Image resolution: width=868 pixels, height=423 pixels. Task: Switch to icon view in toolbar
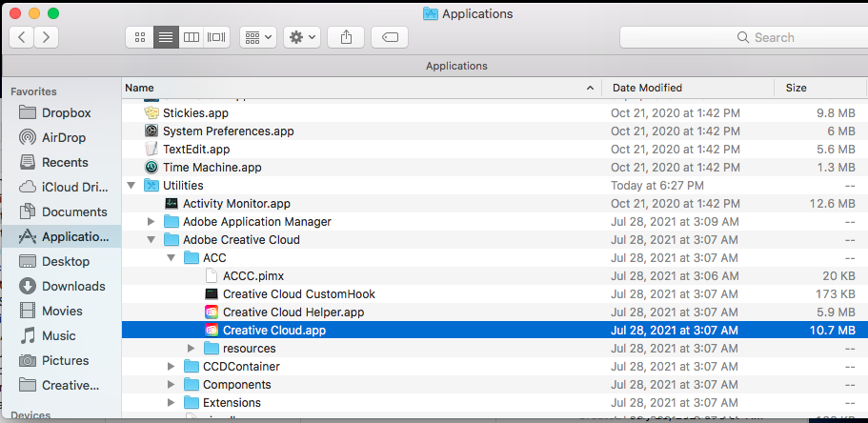pyautogui.click(x=140, y=37)
